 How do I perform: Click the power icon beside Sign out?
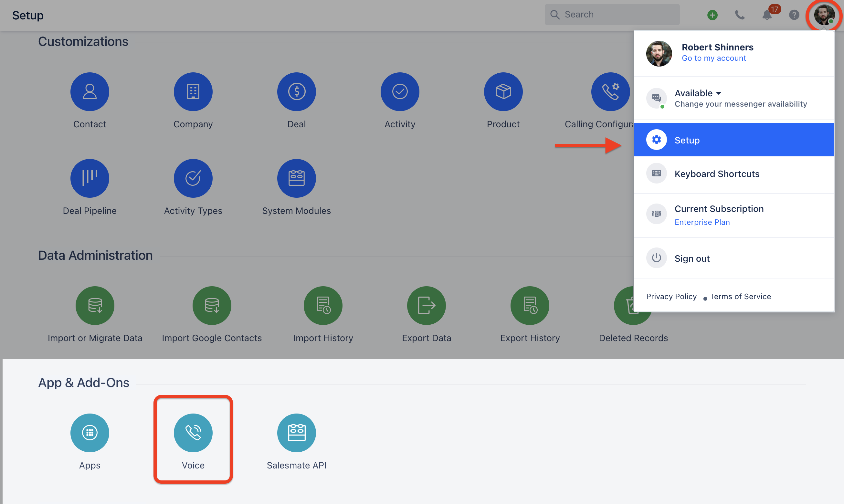pyautogui.click(x=656, y=258)
